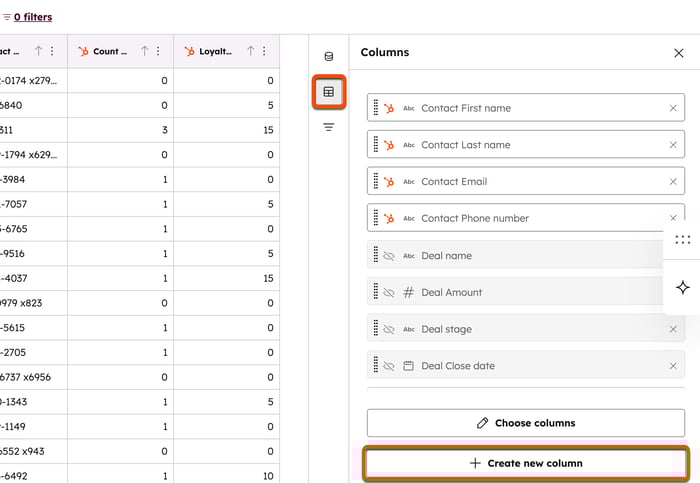Unhide the Deal name column

[389, 256]
